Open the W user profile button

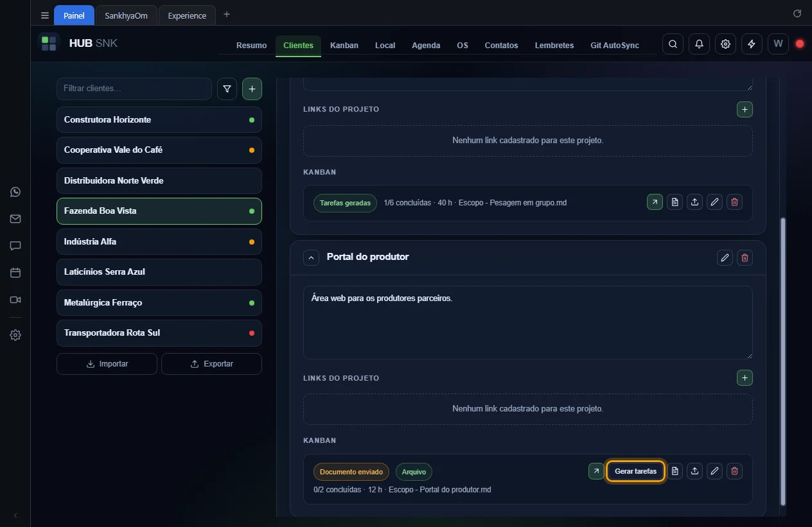tap(778, 44)
